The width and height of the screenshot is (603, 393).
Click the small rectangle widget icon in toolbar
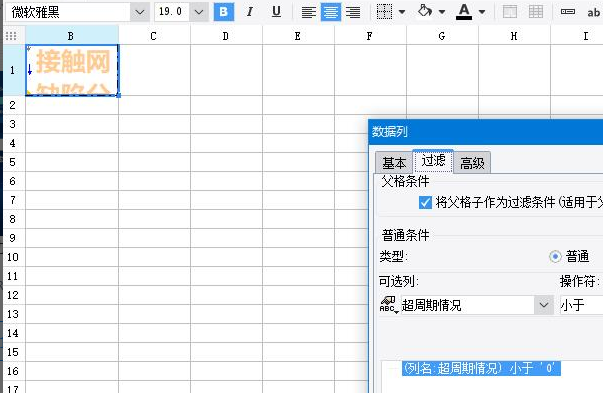point(568,12)
